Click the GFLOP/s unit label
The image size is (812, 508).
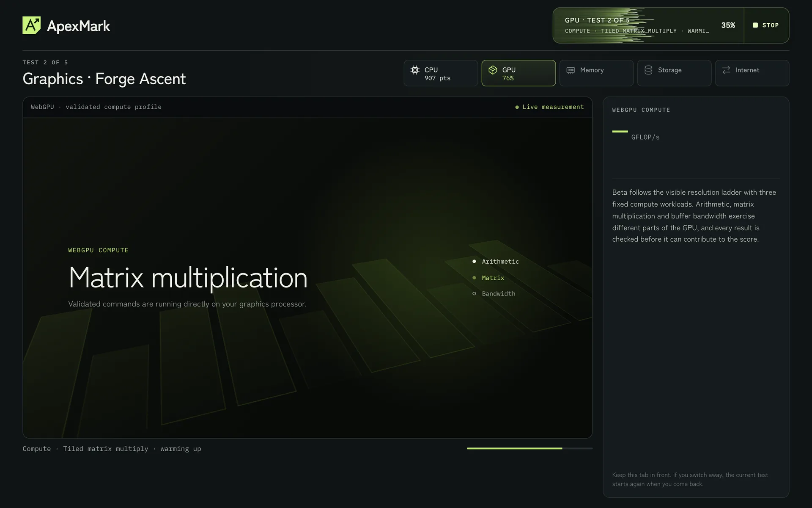pos(645,137)
